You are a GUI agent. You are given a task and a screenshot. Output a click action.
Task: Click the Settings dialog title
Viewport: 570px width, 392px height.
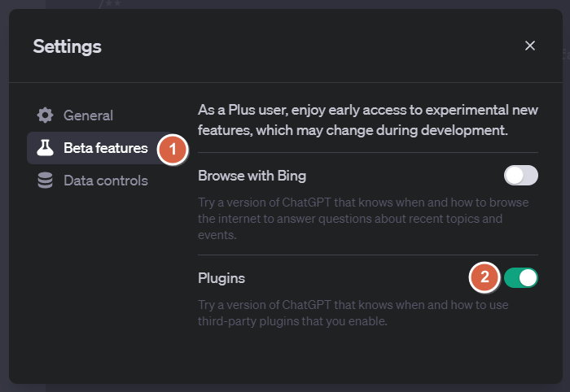68,46
